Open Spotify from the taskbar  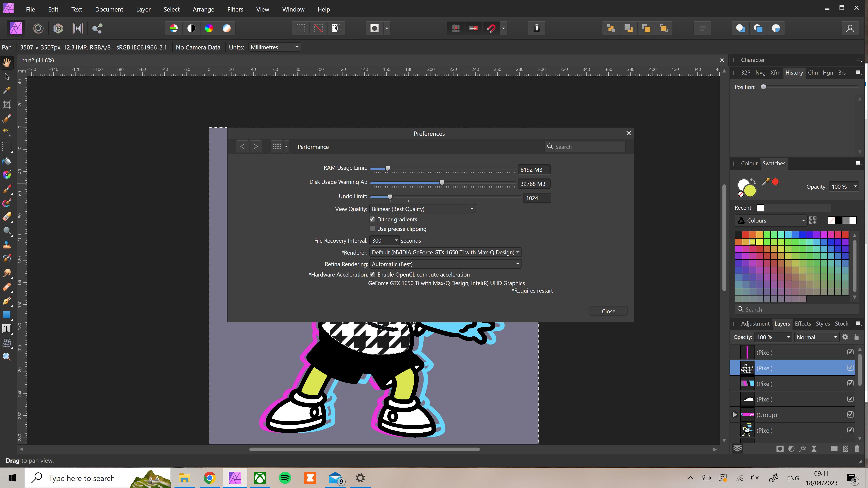285,478
